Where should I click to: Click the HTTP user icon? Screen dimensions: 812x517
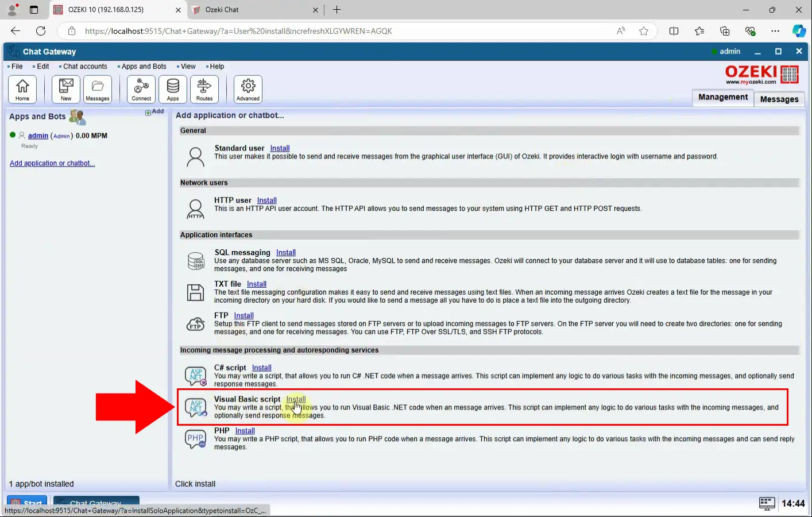pyautogui.click(x=196, y=209)
